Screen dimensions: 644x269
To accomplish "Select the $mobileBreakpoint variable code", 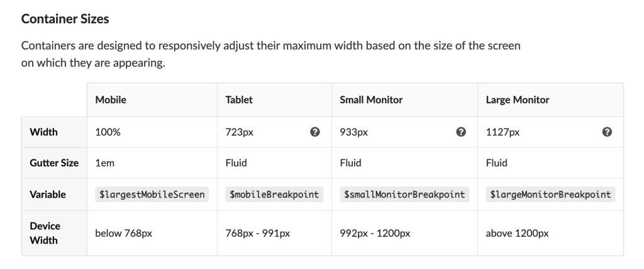I will [x=274, y=195].
